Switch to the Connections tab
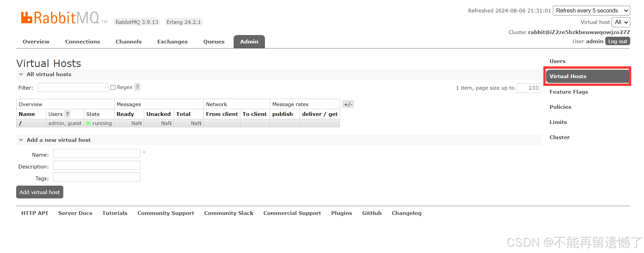The height and width of the screenshot is (253, 644). 82,41
